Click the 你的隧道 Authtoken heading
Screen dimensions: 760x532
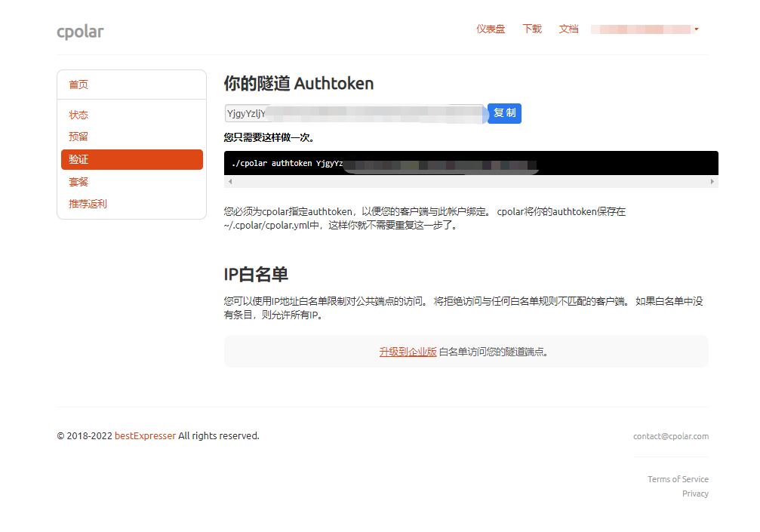pos(299,83)
